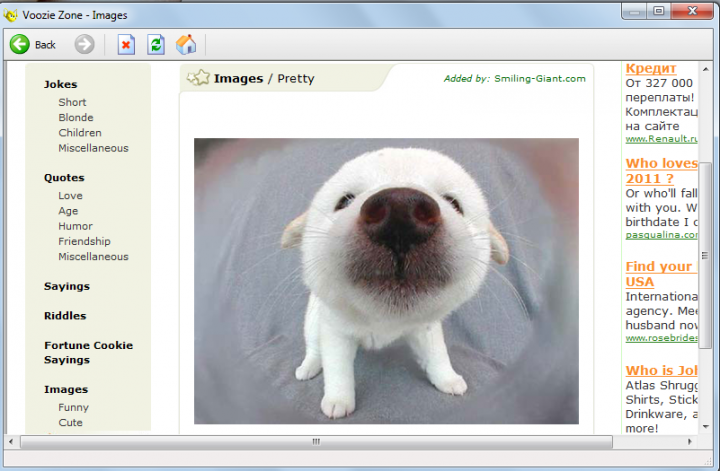This screenshot has height=471, width=720.
Task: Click the Images breadcrumb link
Action: (x=238, y=78)
